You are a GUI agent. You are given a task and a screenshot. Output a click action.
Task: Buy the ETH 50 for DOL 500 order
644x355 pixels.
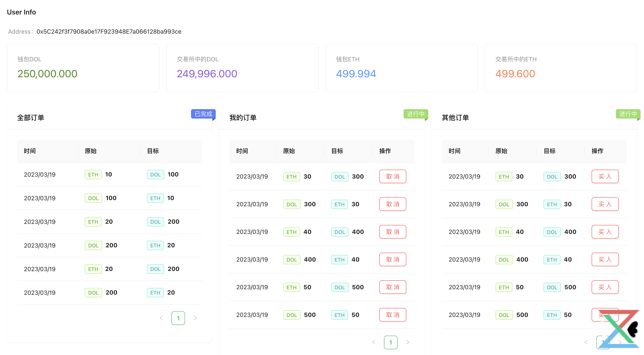coord(605,287)
